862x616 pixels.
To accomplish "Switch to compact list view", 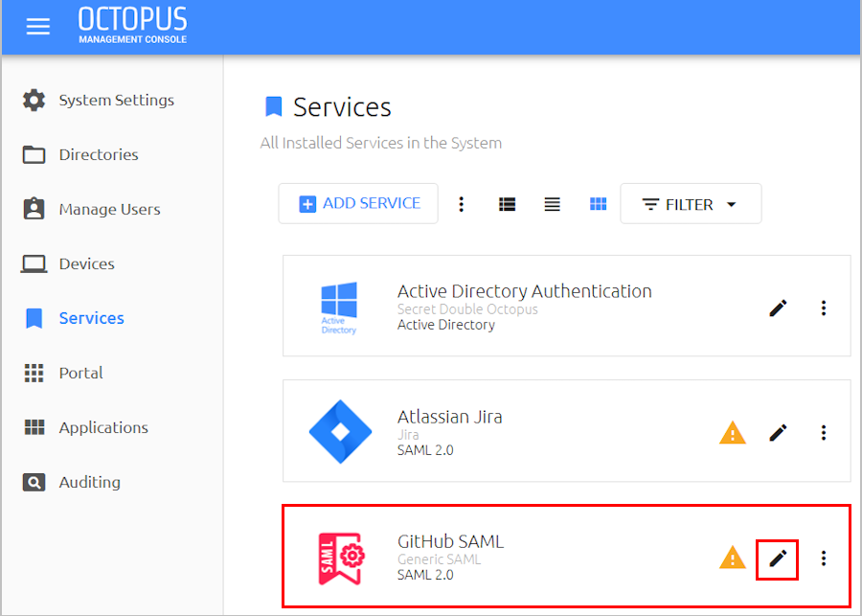I will (553, 204).
